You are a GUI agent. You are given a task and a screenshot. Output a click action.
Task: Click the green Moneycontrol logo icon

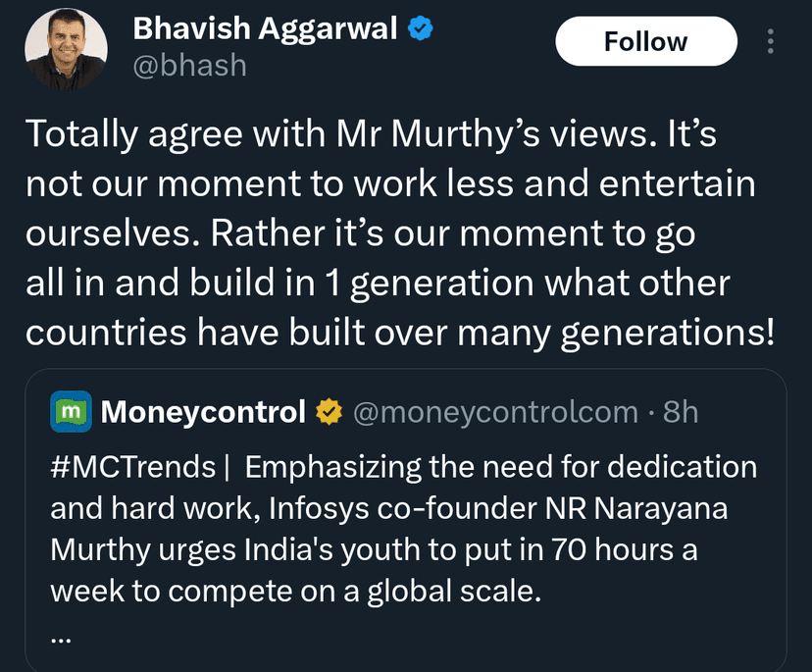tap(71, 412)
